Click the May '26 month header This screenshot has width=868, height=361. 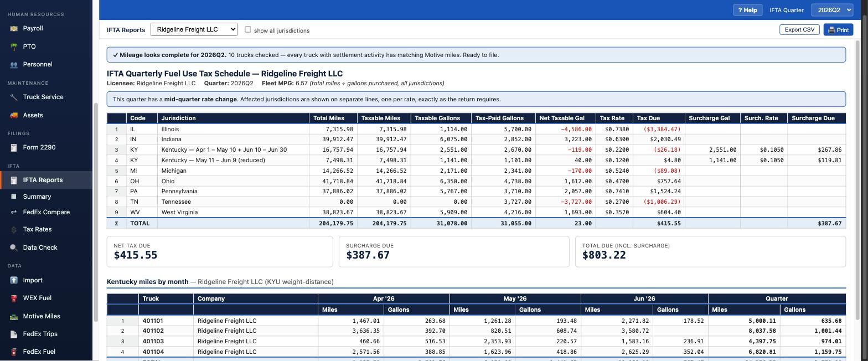pyautogui.click(x=515, y=298)
